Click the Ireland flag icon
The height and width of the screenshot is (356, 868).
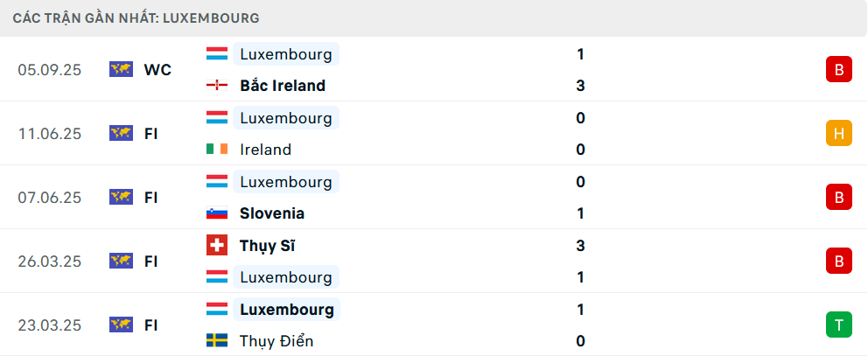[217, 150]
